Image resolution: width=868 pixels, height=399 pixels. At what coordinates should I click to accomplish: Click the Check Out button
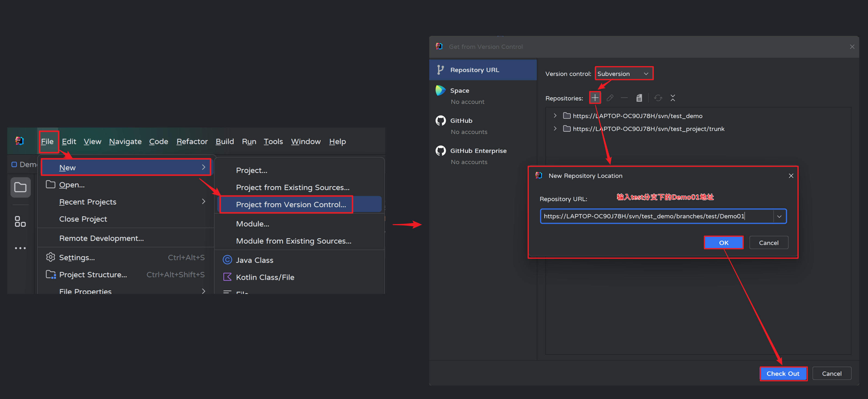(783, 373)
